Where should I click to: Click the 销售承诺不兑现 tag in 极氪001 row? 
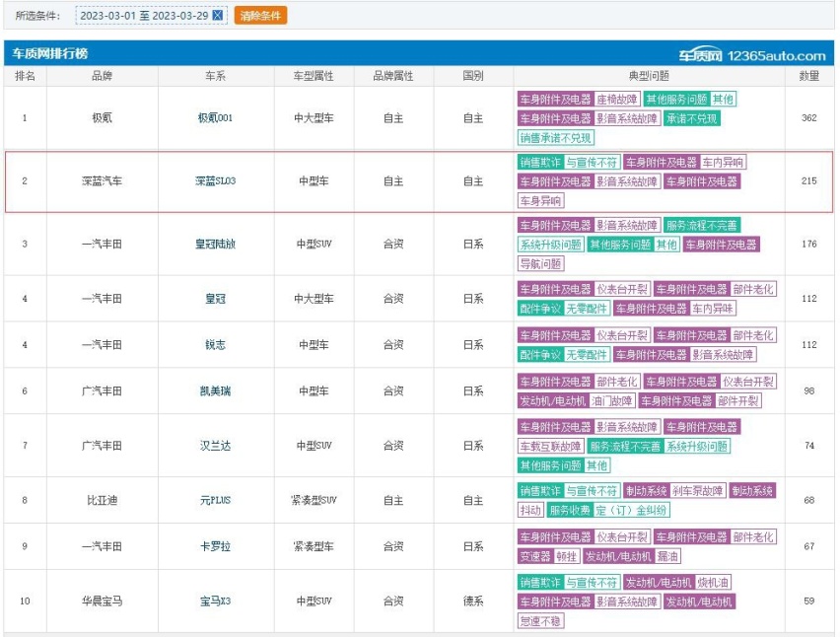pyautogui.click(x=555, y=138)
